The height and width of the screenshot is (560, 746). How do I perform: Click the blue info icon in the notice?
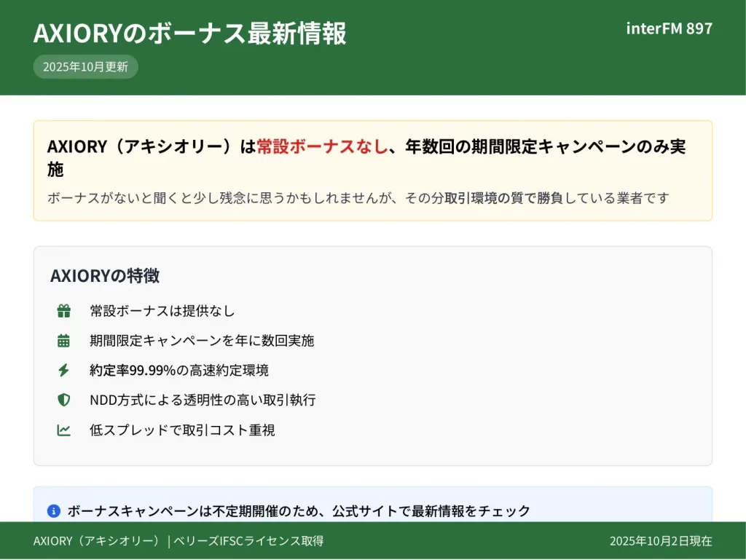pyautogui.click(x=53, y=511)
